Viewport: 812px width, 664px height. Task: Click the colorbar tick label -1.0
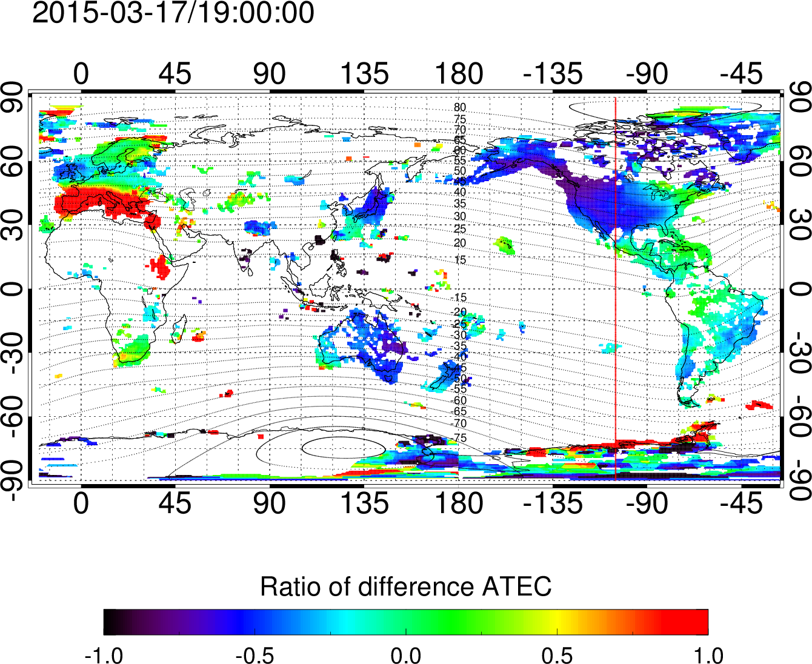[x=104, y=655]
